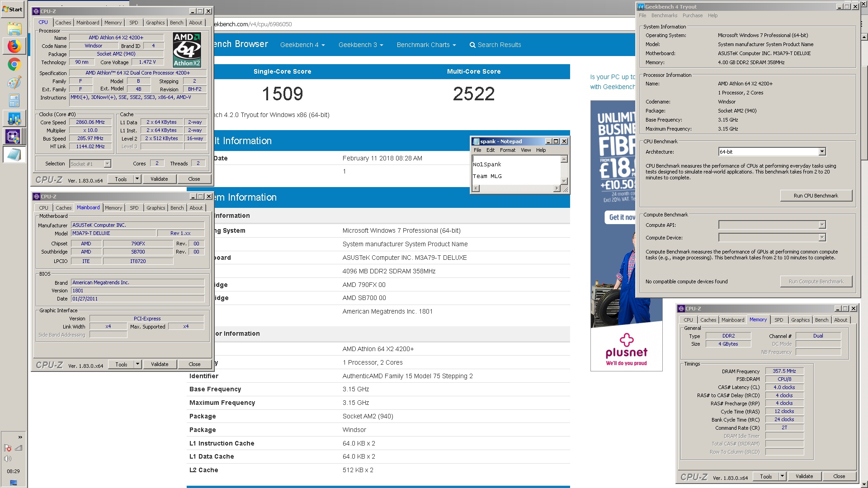This screenshot has height=488, width=868.
Task: Click the Search Results link
Action: click(499, 45)
